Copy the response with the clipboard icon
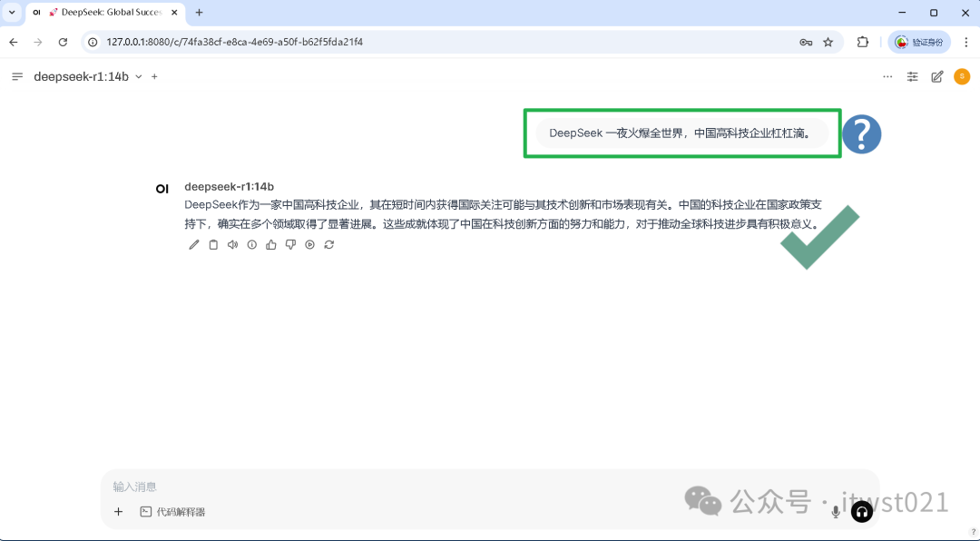 (213, 244)
